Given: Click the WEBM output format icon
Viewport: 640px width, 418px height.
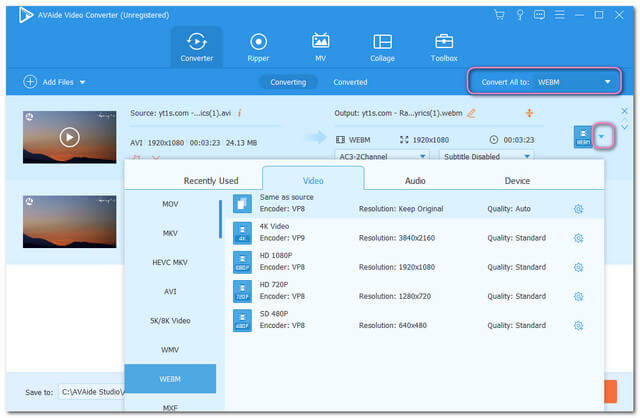Looking at the screenshot, I should (583, 137).
